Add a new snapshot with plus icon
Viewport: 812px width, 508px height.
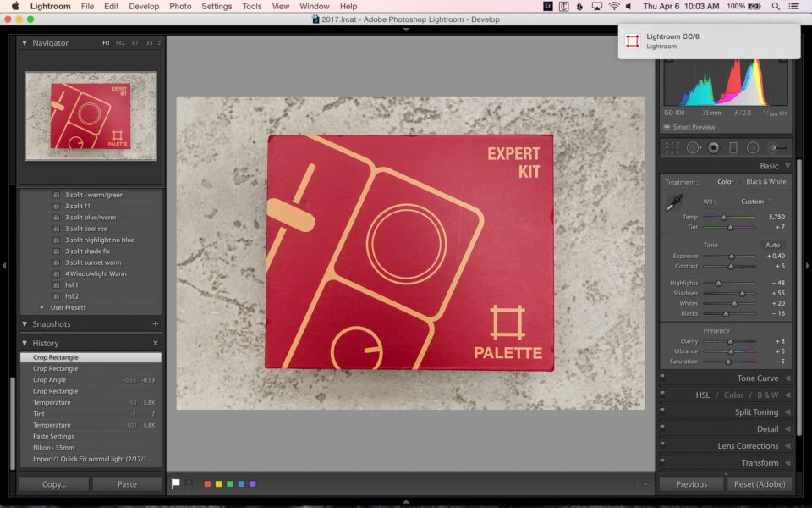point(156,324)
